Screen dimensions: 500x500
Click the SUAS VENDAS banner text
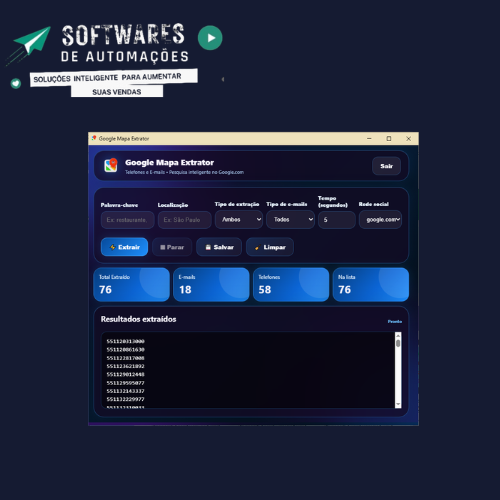[117, 92]
